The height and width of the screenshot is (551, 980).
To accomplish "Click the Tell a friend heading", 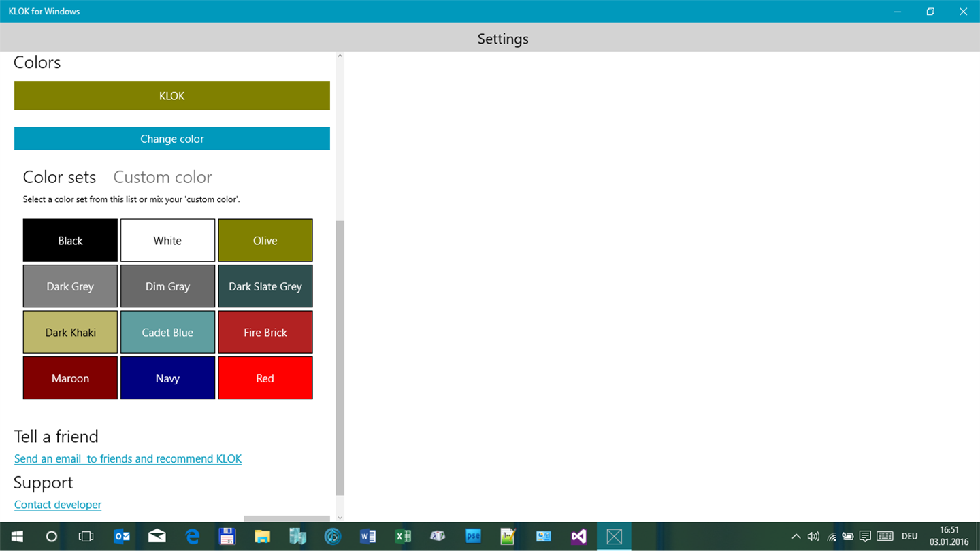I will click(56, 437).
